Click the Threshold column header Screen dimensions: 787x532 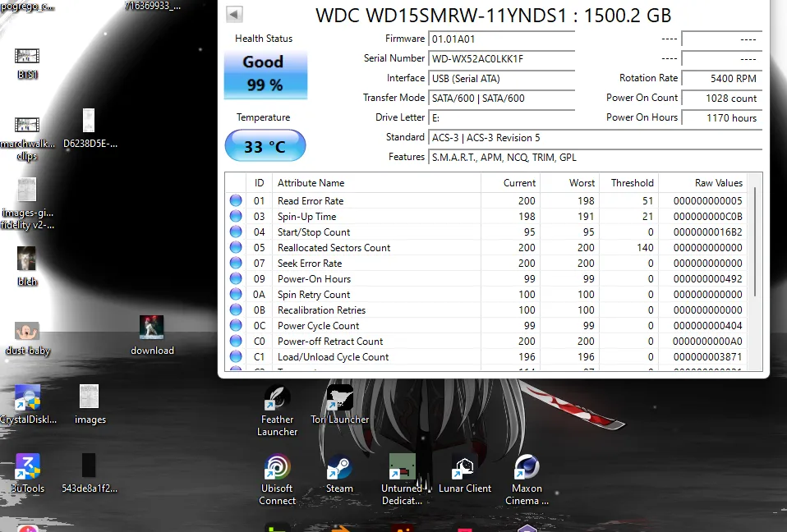[628, 183]
